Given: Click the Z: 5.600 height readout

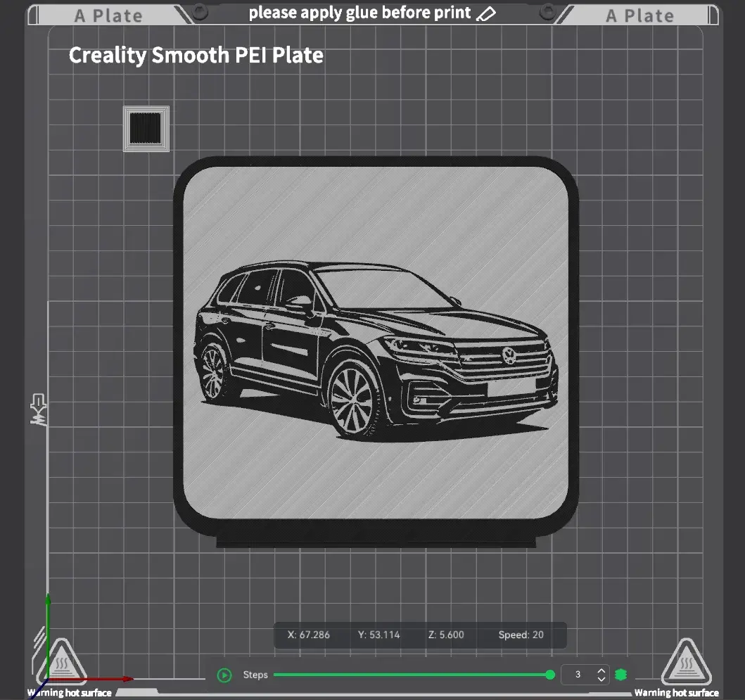Looking at the screenshot, I should 446,635.
